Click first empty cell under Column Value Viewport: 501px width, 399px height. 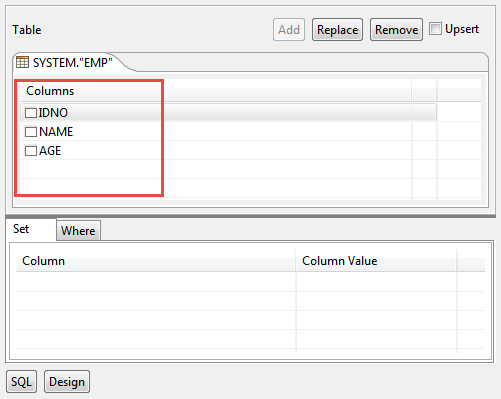(376, 282)
